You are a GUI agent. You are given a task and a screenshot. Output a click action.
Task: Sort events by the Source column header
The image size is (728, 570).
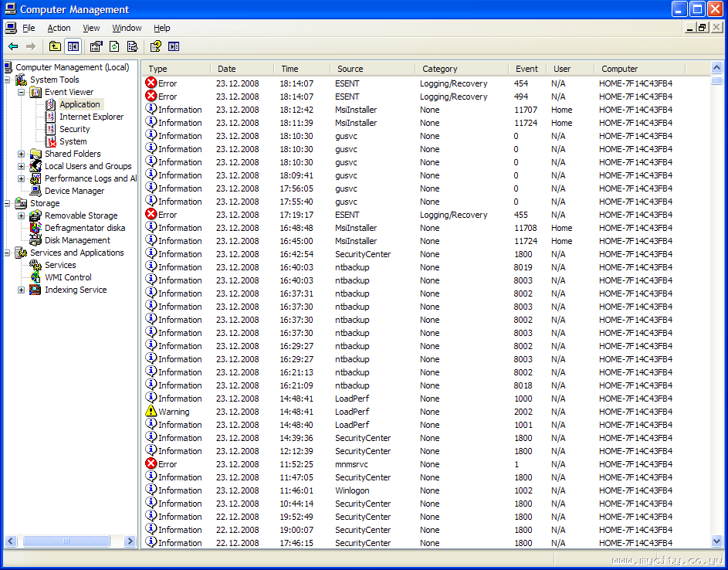pos(350,69)
